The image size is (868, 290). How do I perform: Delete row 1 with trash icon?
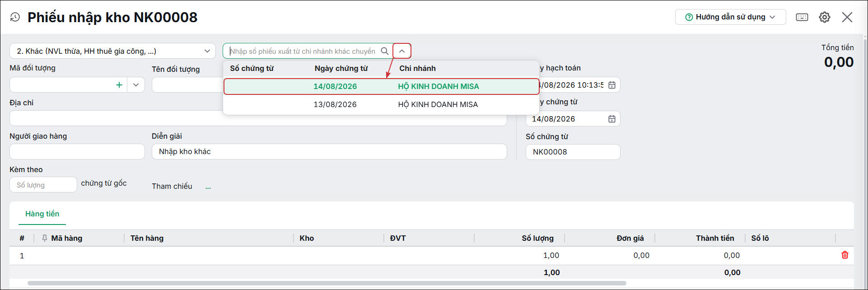pos(845,255)
